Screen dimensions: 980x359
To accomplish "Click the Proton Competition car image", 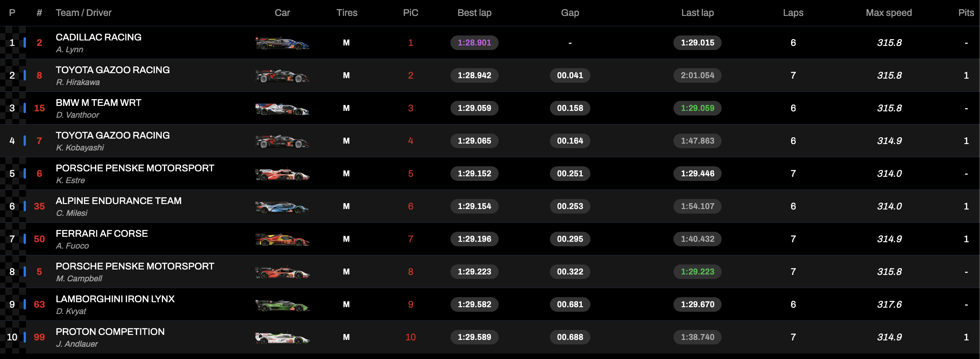I will (x=282, y=338).
